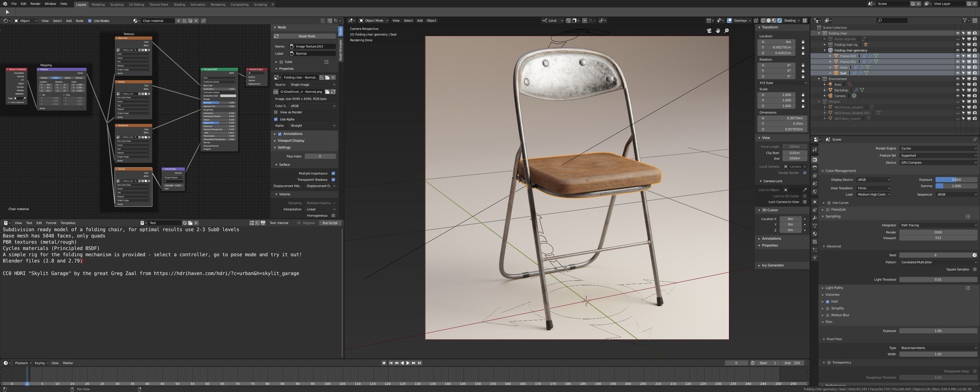Switch viewport to solid shading
This screenshot has height=392, width=980.
pos(769,20)
